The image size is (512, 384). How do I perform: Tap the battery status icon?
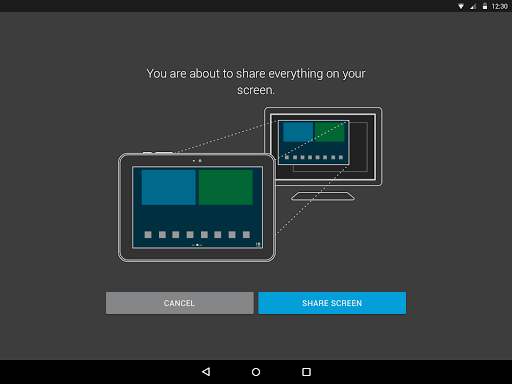[485, 6]
